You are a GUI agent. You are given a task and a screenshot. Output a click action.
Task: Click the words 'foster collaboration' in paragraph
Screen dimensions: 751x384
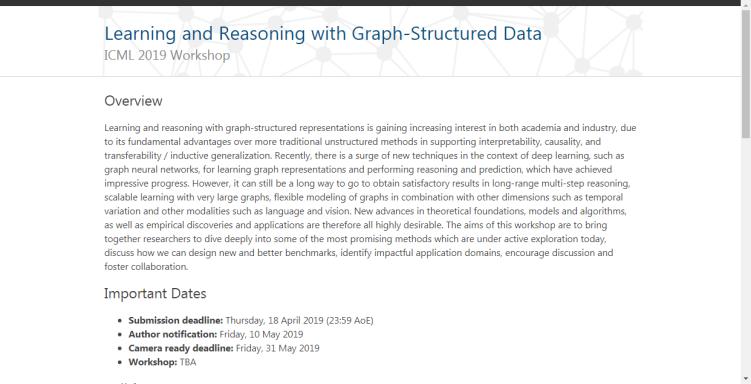tap(146, 267)
